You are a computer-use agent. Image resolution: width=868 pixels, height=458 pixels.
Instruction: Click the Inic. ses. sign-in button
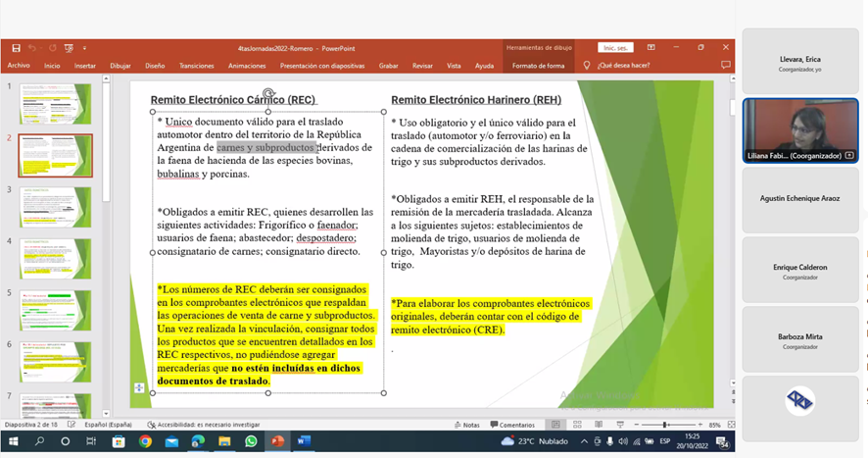click(615, 48)
